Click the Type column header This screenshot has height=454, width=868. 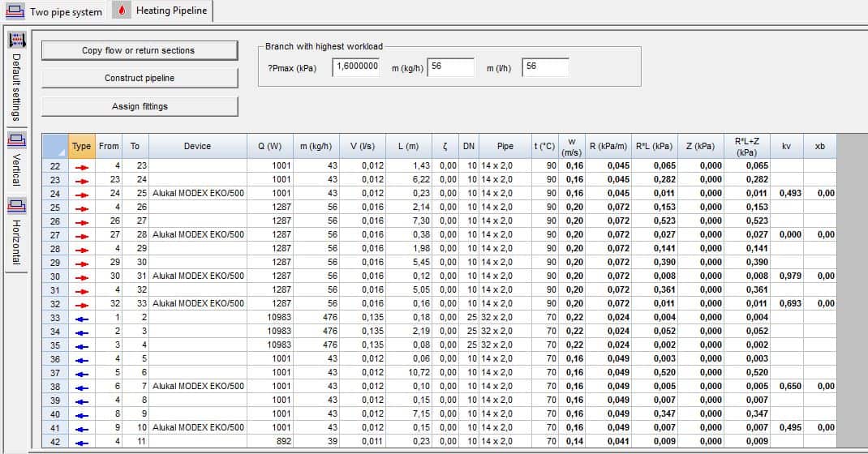[x=82, y=147]
